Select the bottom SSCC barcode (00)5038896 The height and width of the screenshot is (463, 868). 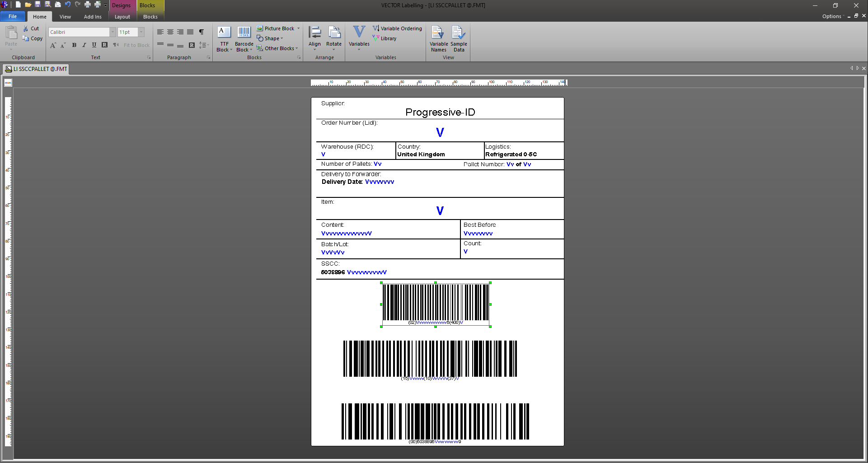(435, 424)
